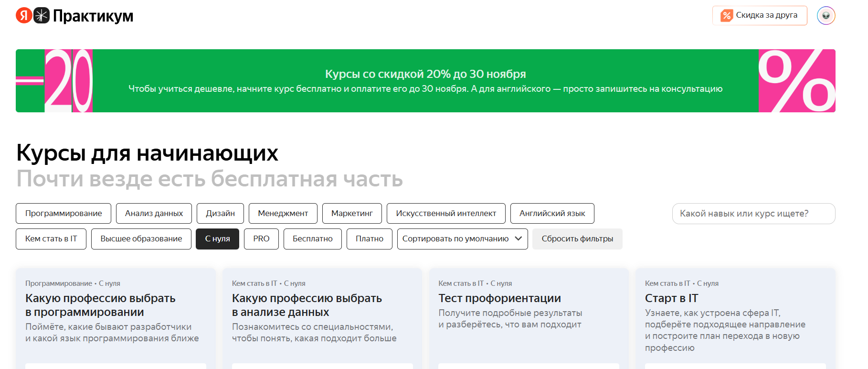The height and width of the screenshot is (369, 868).
Task: Enable the Платно filter
Action: point(369,239)
